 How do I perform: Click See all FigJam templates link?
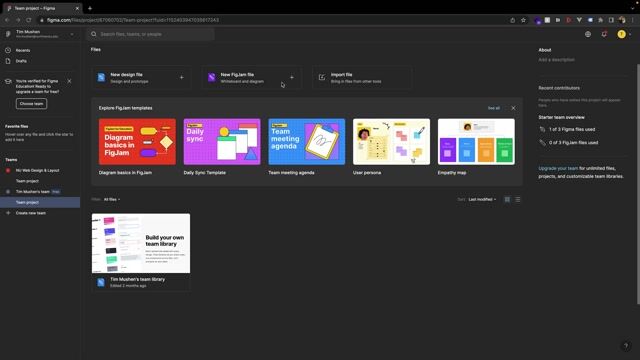(x=493, y=108)
